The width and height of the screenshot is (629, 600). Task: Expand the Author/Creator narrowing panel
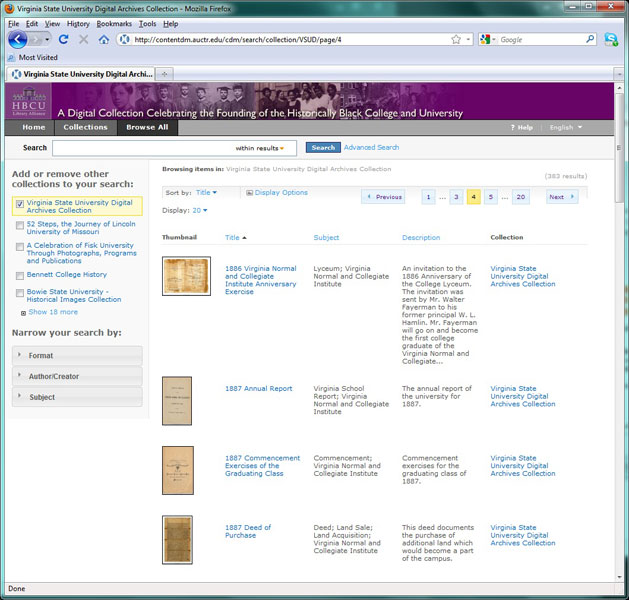click(x=77, y=377)
